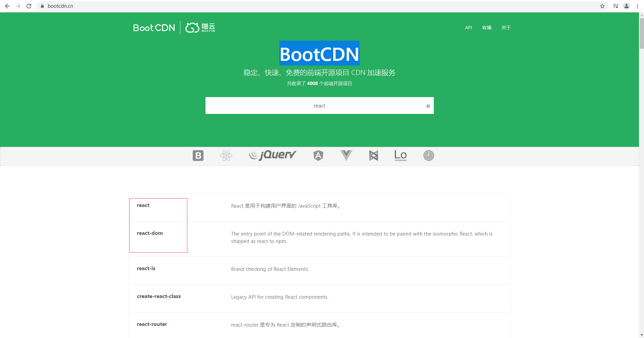The width and height of the screenshot is (644, 338).
Task: Click the scrollbar up arrow
Action: pyautogui.click(x=641, y=15)
